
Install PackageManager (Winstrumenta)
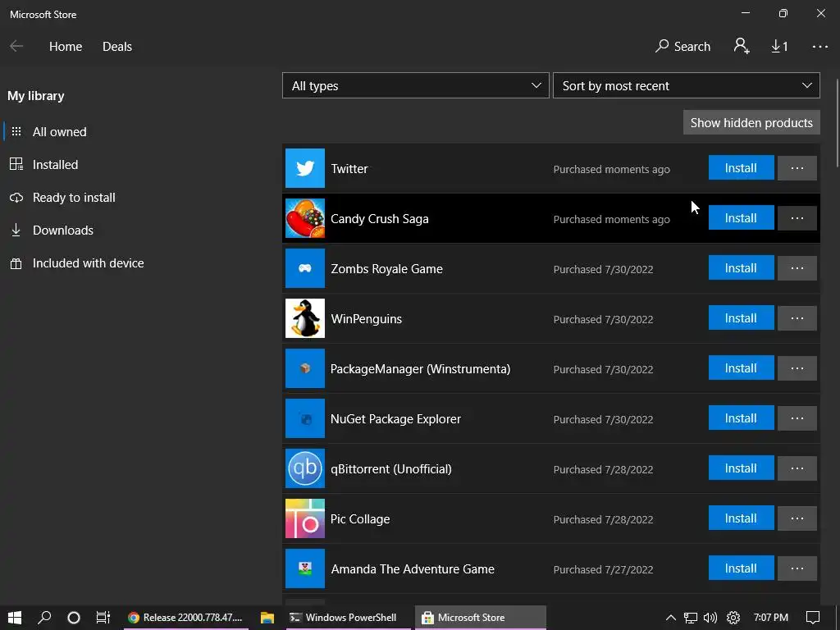[741, 368]
